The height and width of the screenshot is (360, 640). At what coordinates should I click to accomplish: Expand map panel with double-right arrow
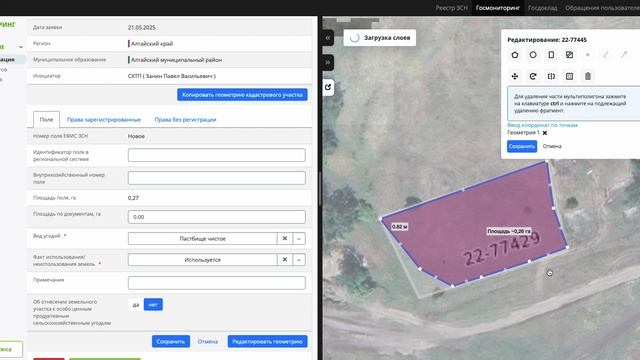coord(328,62)
